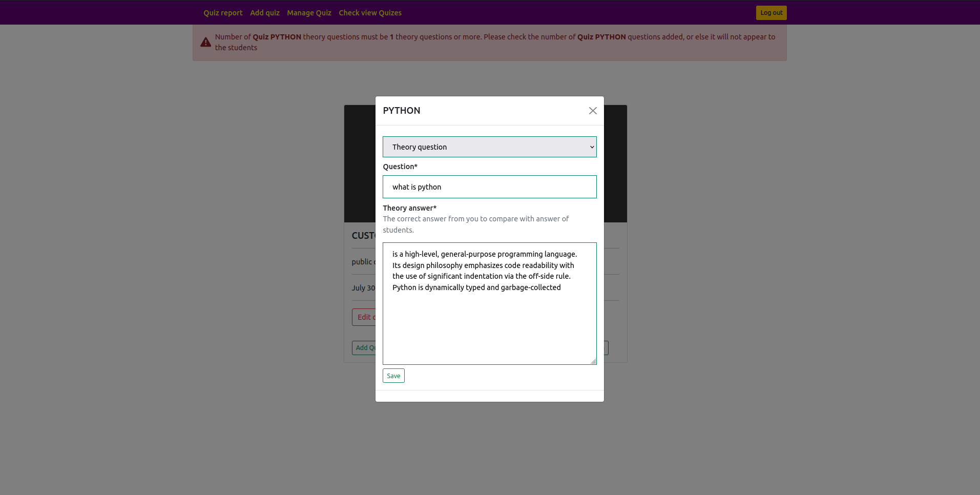
Task: Navigate to Manage Quiz
Action: pyautogui.click(x=309, y=12)
